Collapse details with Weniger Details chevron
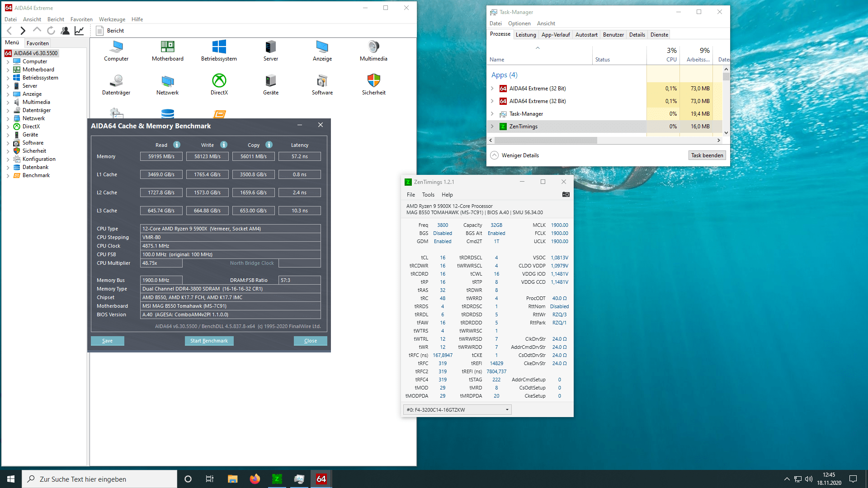The image size is (868, 488). (495, 155)
